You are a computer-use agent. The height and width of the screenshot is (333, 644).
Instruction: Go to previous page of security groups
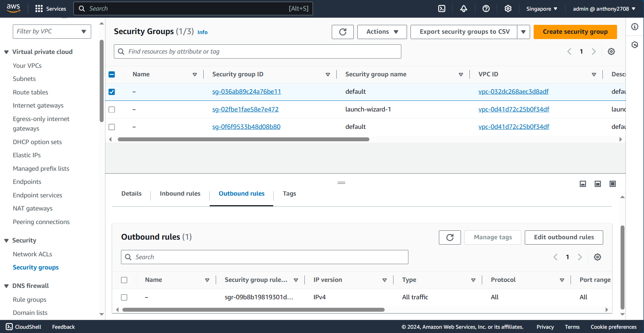point(569,51)
